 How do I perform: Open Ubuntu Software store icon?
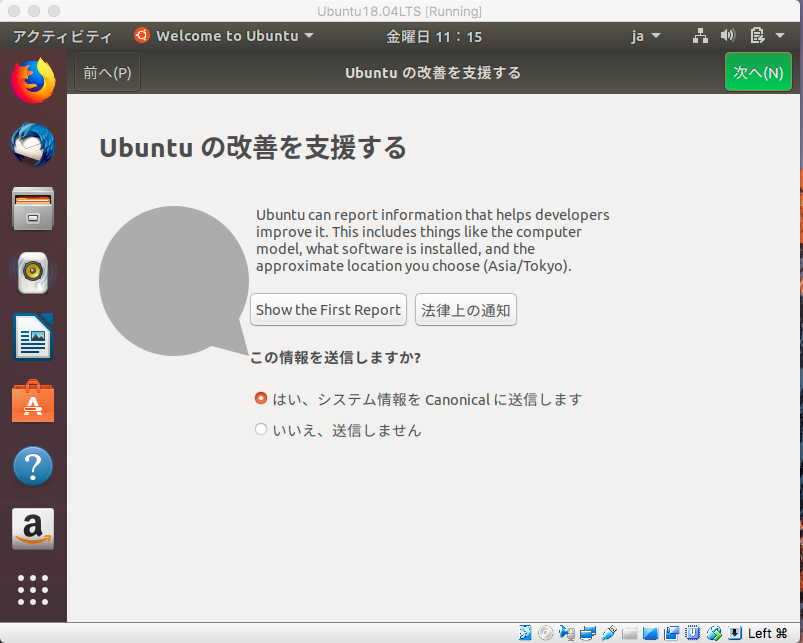tap(33, 401)
